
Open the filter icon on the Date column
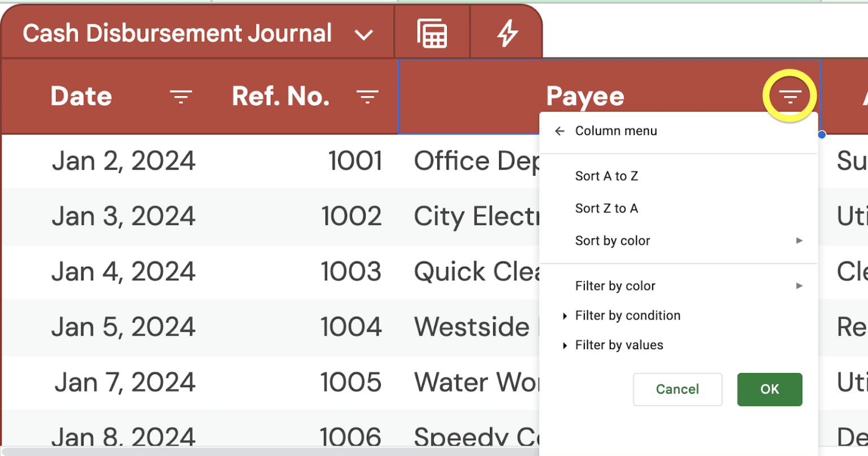(181, 96)
